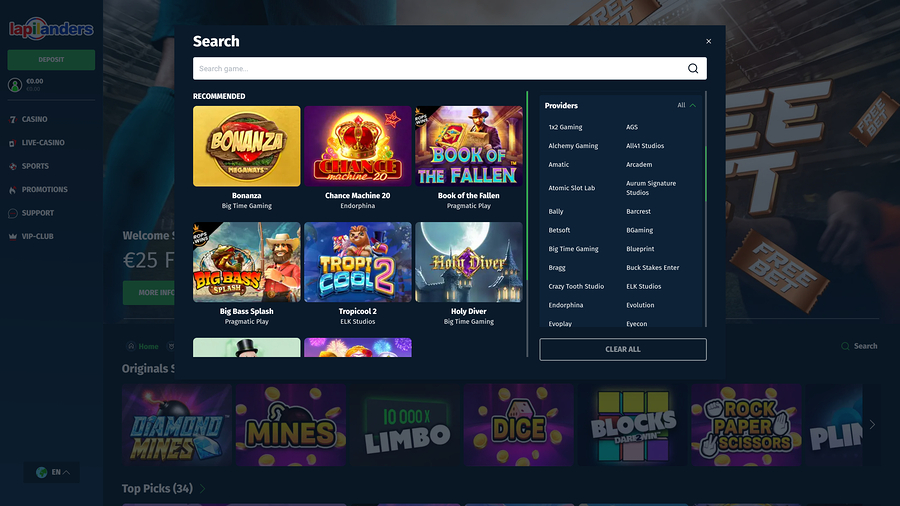Click the globe icon beside EN

(x=41, y=472)
